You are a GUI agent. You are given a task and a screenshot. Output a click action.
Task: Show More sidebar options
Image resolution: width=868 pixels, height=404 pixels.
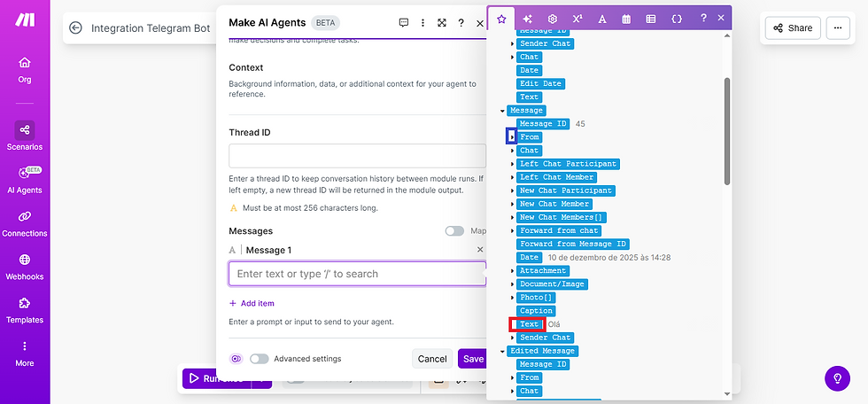[x=25, y=353]
